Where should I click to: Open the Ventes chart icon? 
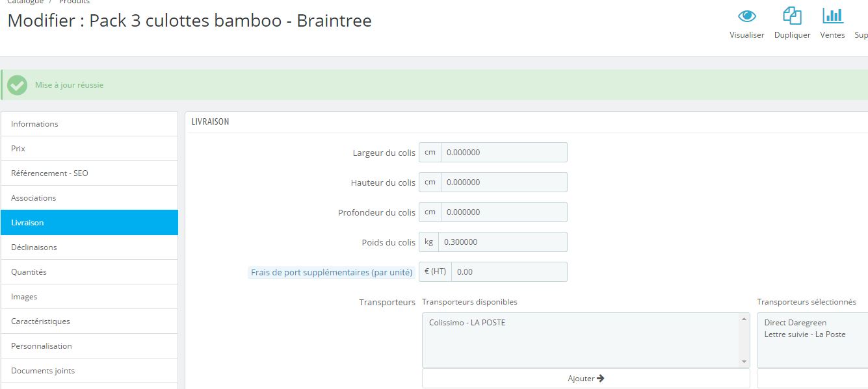[832, 16]
